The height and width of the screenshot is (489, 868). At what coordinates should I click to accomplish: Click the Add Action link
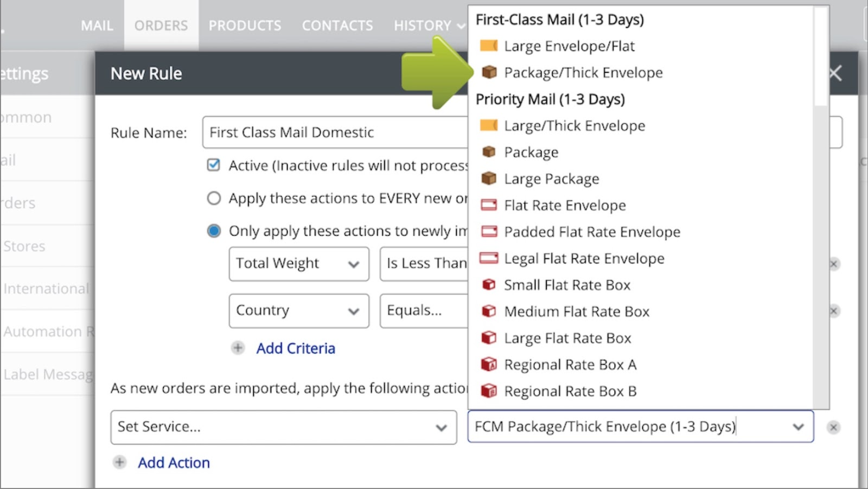coord(174,462)
